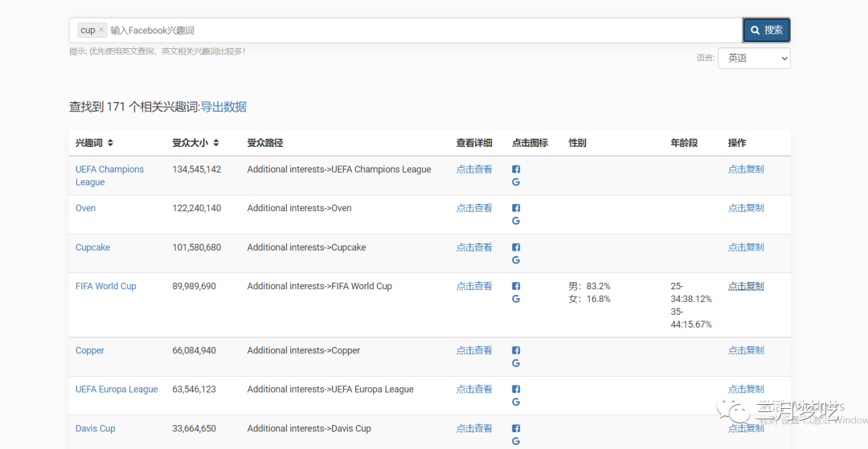Viewport: 868px width, 449px height.
Task: Click 点击查看 for Oven
Action: (x=474, y=208)
